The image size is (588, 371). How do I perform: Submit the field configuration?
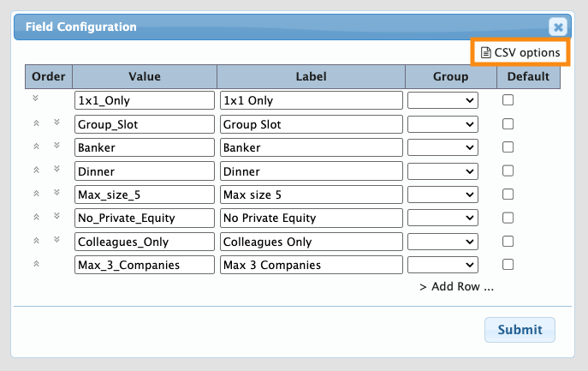(x=520, y=329)
